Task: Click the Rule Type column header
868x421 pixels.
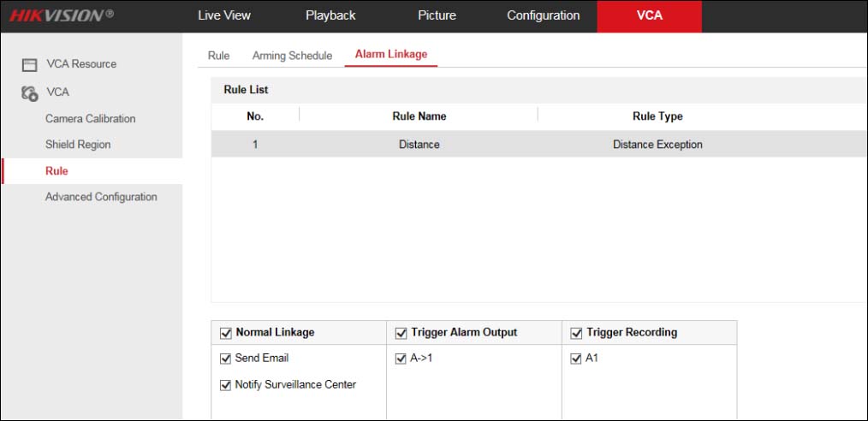Action: tap(657, 116)
